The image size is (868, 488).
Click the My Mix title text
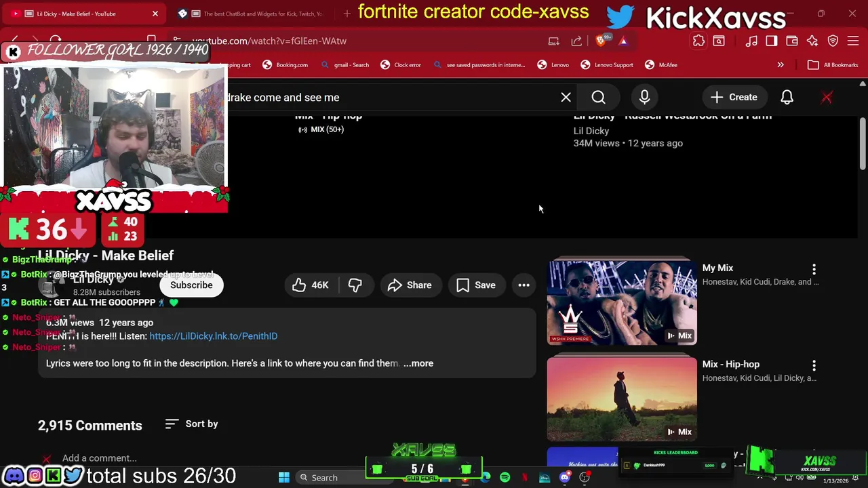pos(717,268)
